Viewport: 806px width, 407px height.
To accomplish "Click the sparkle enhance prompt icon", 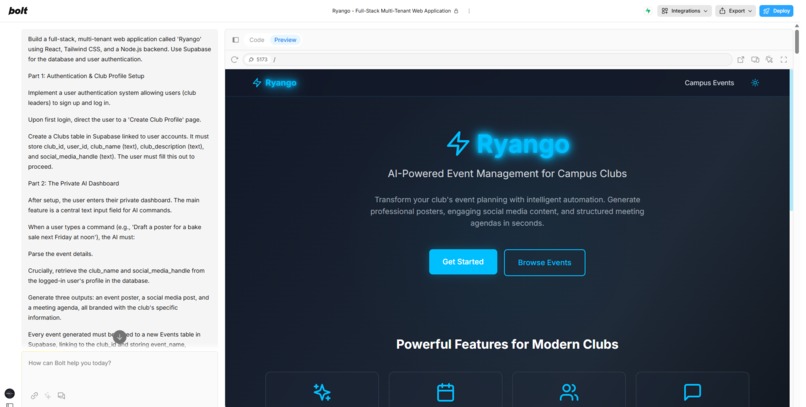I will click(48, 396).
